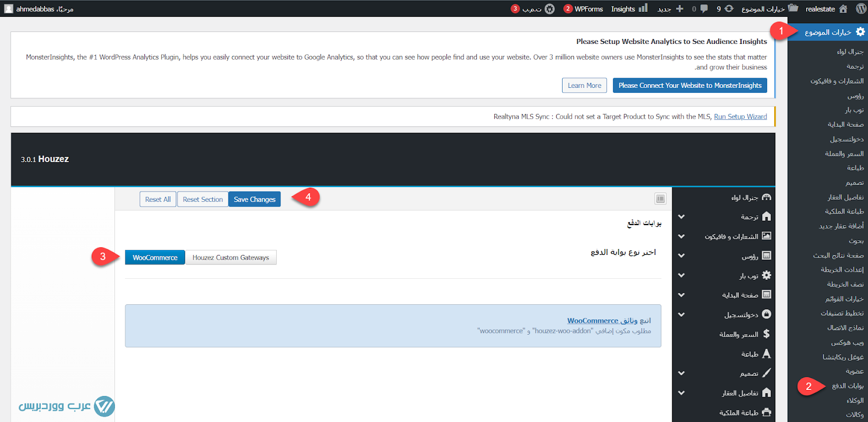Expand the صفحة البداية section chevron
Screen dimensions: 868x422
pyautogui.click(x=681, y=295)
